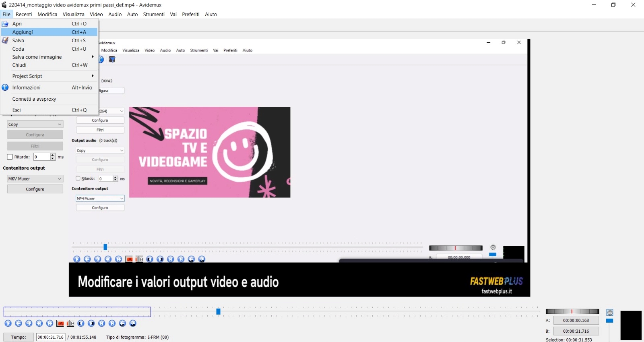Click the Apri folder icon in File menu

point(5,24)
